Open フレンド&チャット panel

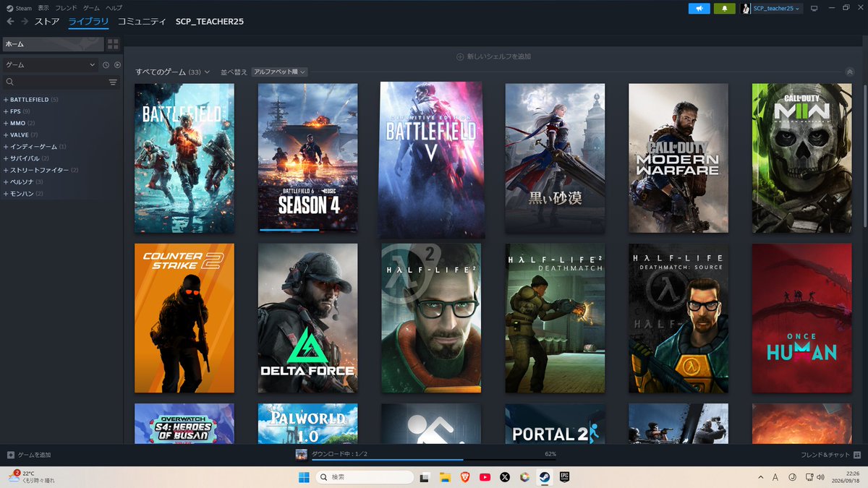830,455
